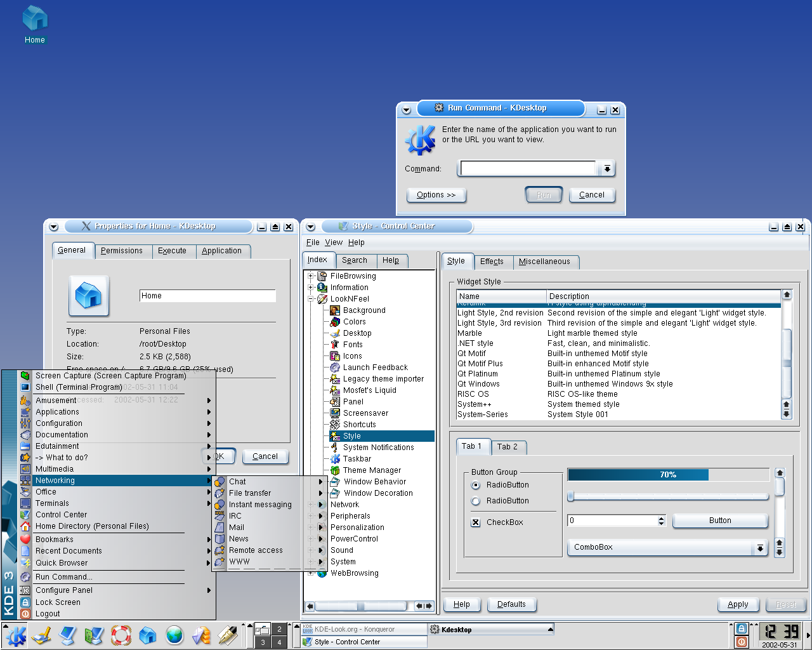The width and height of the screenshot is (812, 650).
Task: Select Background in LookNFeel tree
Action: pos(364,310)
